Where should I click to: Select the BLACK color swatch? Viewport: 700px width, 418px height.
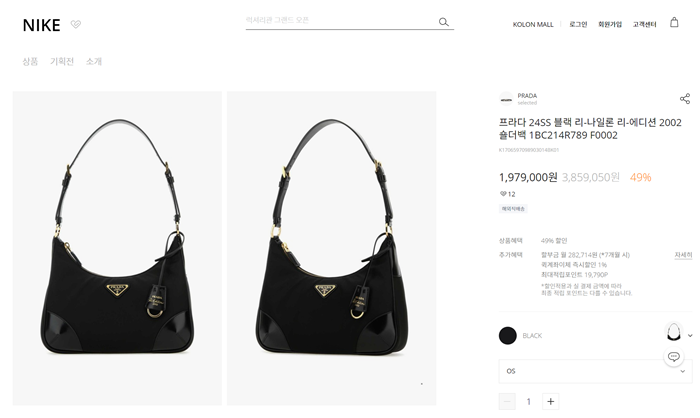pos(508,335)
